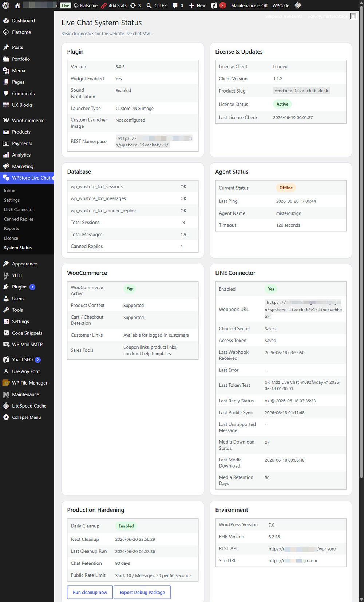364x602 pixels.
Task: Open LINE Connector submenu item
Action: [19, 210]
